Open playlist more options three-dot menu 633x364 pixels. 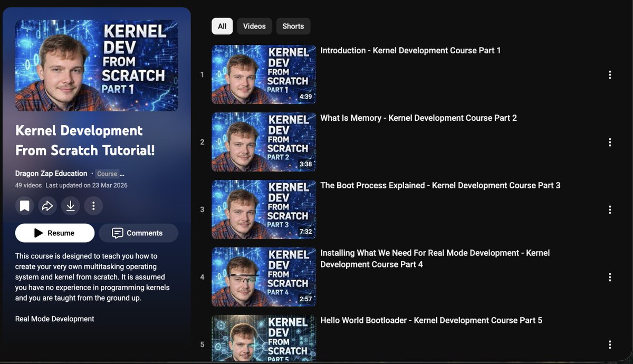click(x=93, y=206)
